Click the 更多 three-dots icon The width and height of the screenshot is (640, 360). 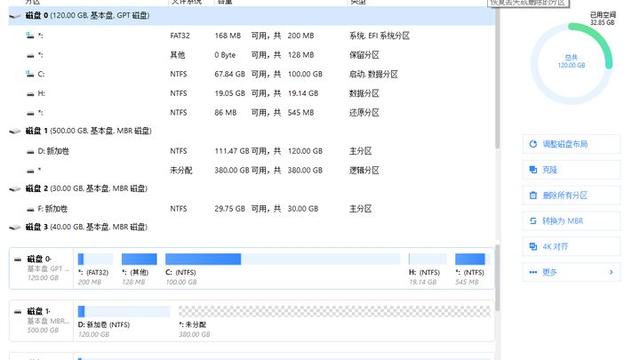(533, 272)
